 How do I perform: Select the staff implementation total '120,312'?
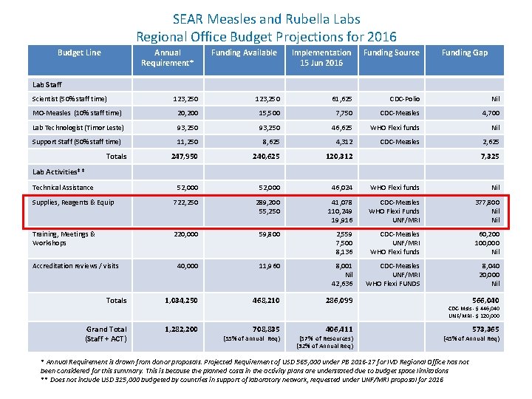339,157
